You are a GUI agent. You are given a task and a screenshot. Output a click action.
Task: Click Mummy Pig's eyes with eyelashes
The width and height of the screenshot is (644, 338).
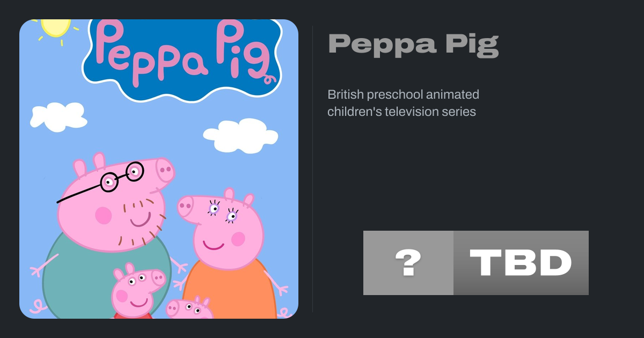(x=223, y=212)
